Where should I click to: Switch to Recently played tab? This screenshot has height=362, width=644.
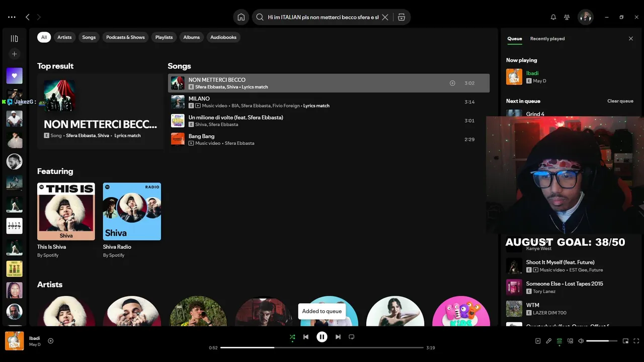click(x=547, y=39)
